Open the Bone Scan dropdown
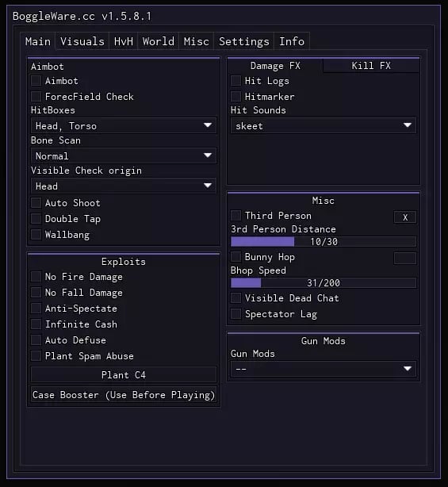448x487 pixels. coord(124,156)
